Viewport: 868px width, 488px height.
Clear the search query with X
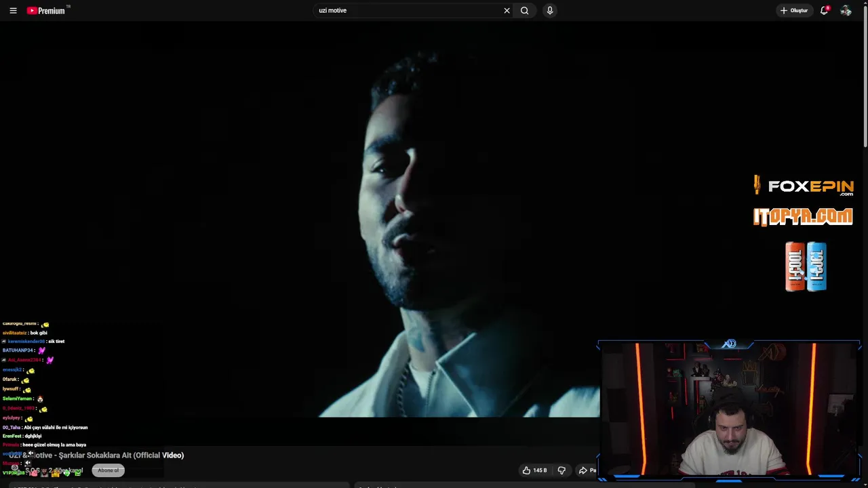pyautogui.click(x=507, y=10)
